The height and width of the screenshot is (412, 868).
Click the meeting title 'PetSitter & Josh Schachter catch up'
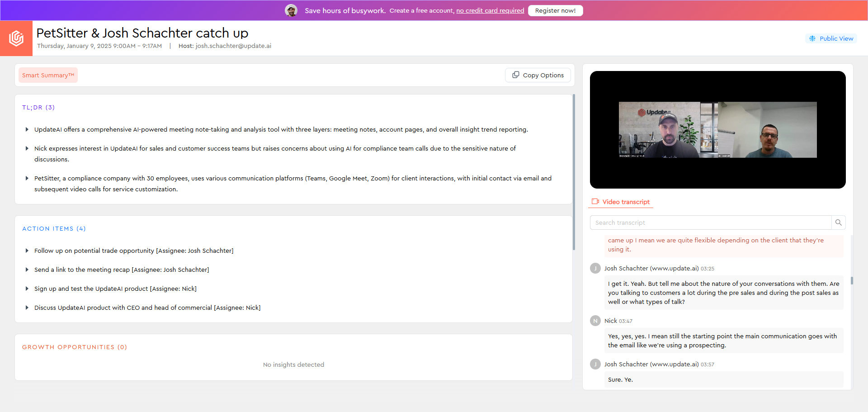[x=142, y=33]
